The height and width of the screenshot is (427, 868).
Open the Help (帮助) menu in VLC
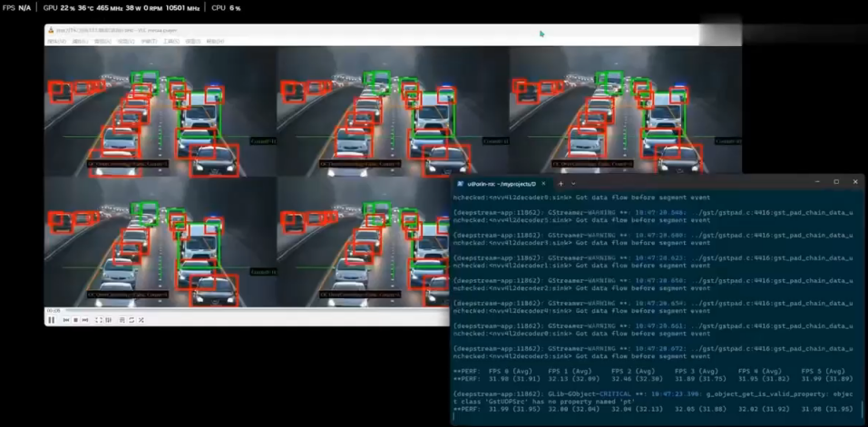point(215,41)
